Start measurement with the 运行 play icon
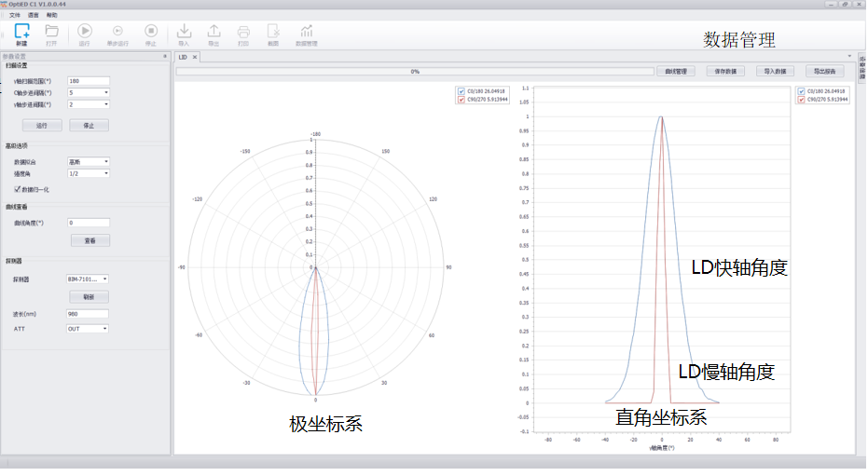The height and width of the screenshot is (476, 868). 85,33
